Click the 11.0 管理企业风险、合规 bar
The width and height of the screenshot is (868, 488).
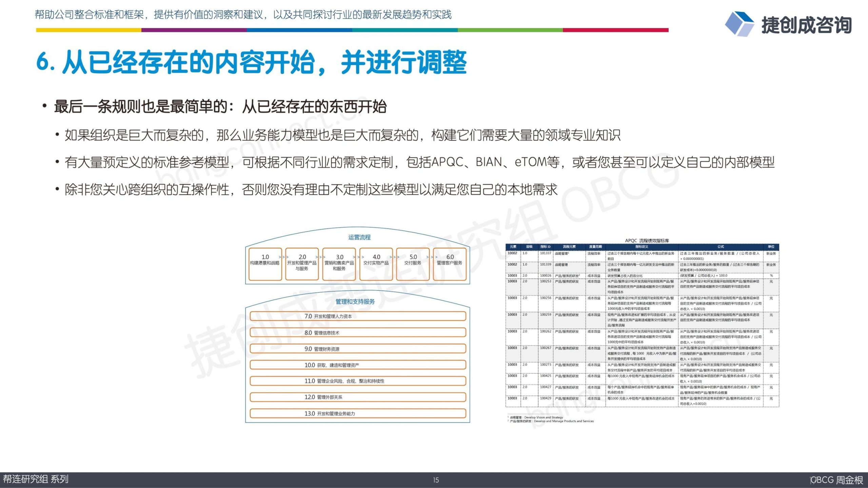pyautogui.click(x=358, y=381)
